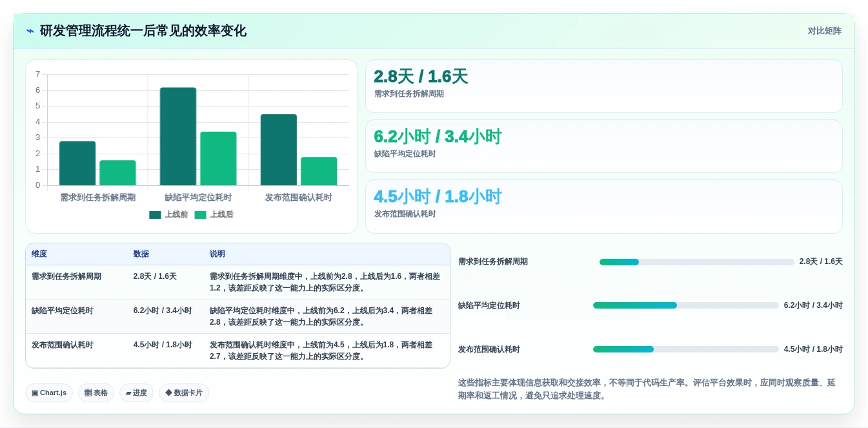Click the progress row value 6.2小时 / 3.4小时
868x428 pixels.
pos(813,305)
